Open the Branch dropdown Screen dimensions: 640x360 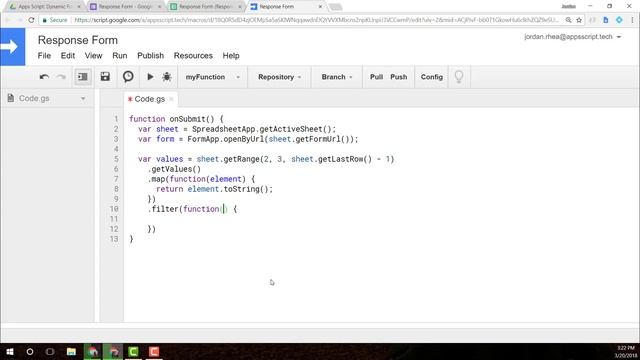[x=337, y=77]
